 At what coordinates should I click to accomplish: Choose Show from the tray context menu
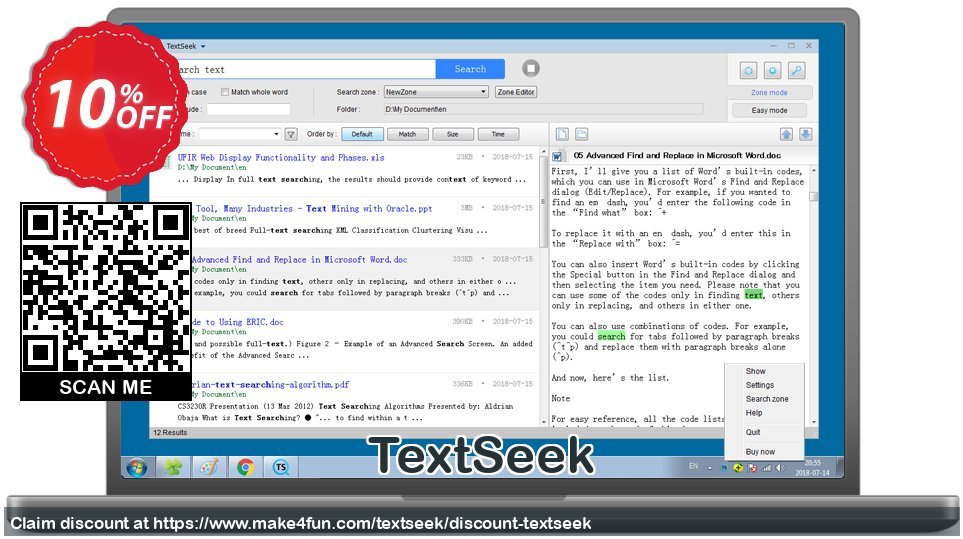755,371
